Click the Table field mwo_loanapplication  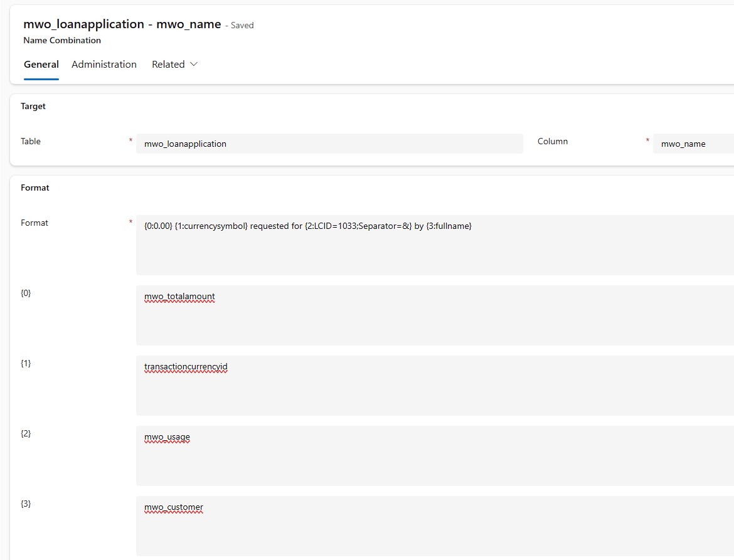pyautogui.click(x=329, y=144)
